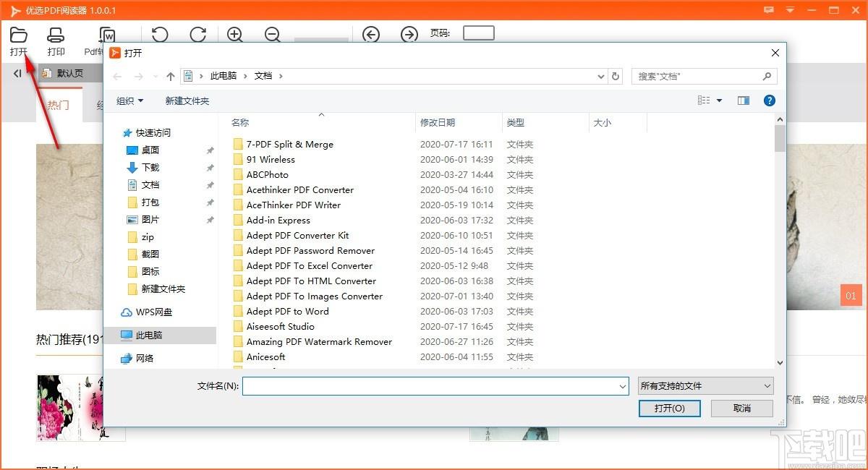Open recent locations dropdown chevron

(x=154, y=77)
